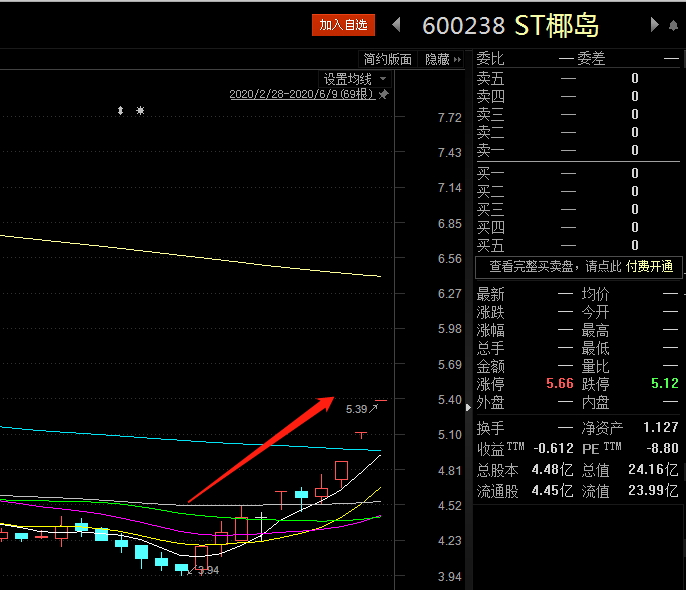Go to next stock with right arrow
The image size is (686, 590).
(x=654, y=24)
